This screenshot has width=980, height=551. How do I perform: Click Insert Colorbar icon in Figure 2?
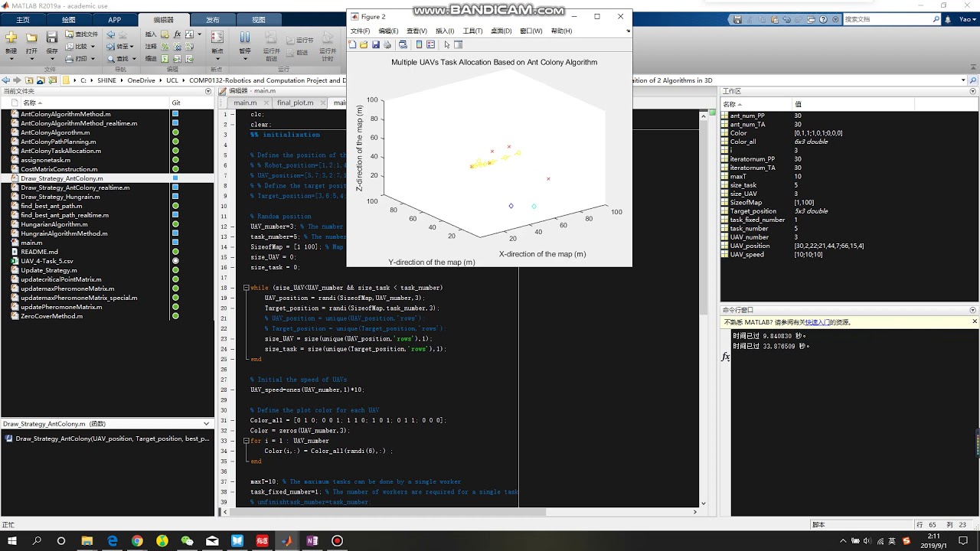pyautogui.click(x=419, y=44)
